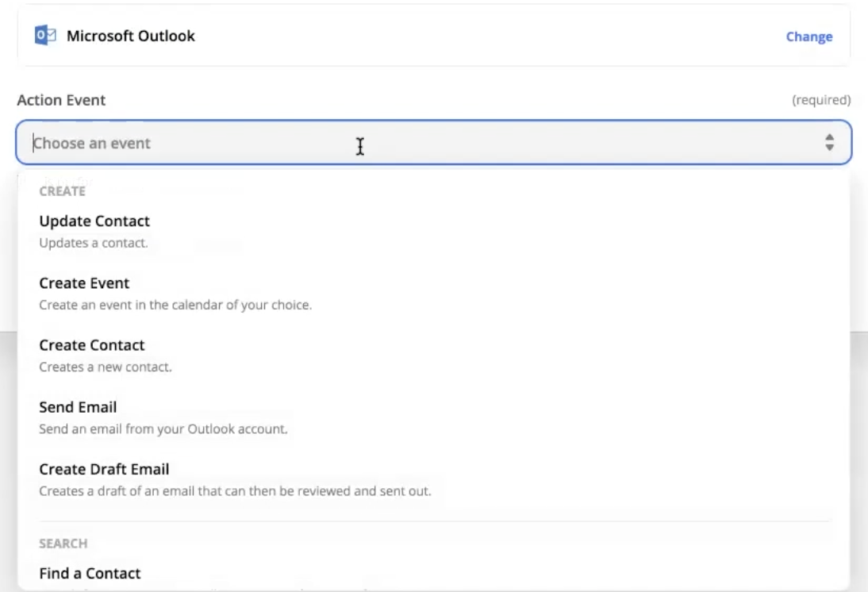Toggle the Action Event dropdown arrows
This screenshot has width=868, height=592.
[x=830, y=143]
